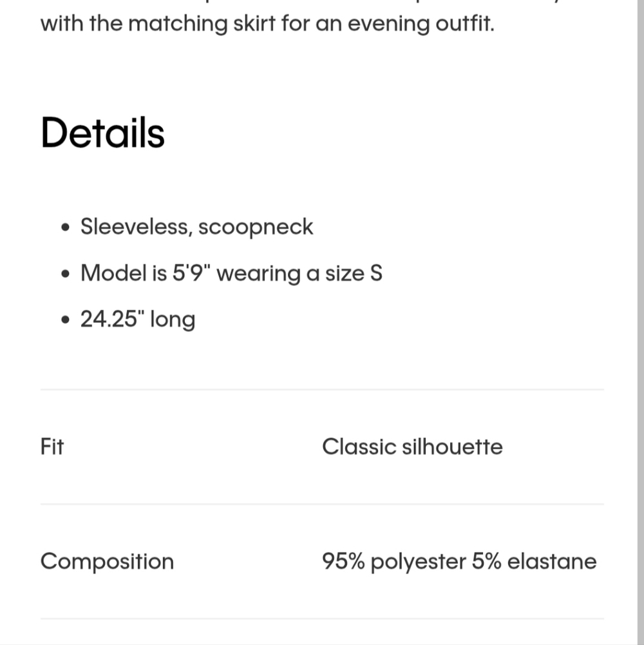
Task: Click the 'size S' text in model details
Action: pyautogui.click(x=354, y=273)
